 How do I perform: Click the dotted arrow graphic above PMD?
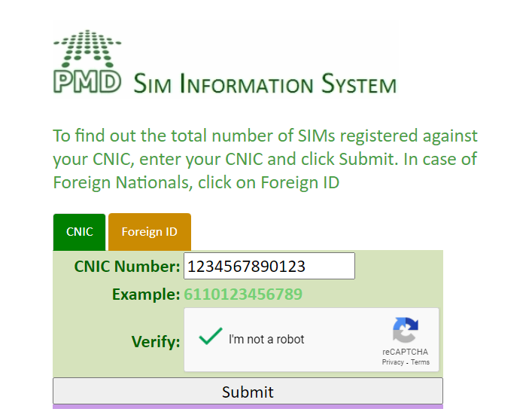(87, 48)
